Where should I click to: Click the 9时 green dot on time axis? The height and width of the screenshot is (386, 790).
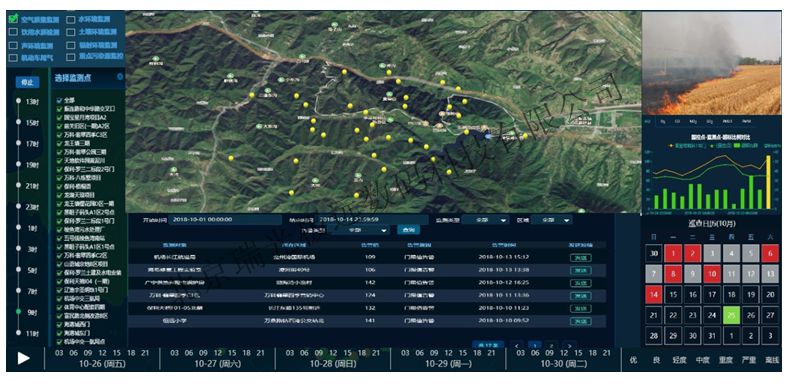[x=19, y=312]
